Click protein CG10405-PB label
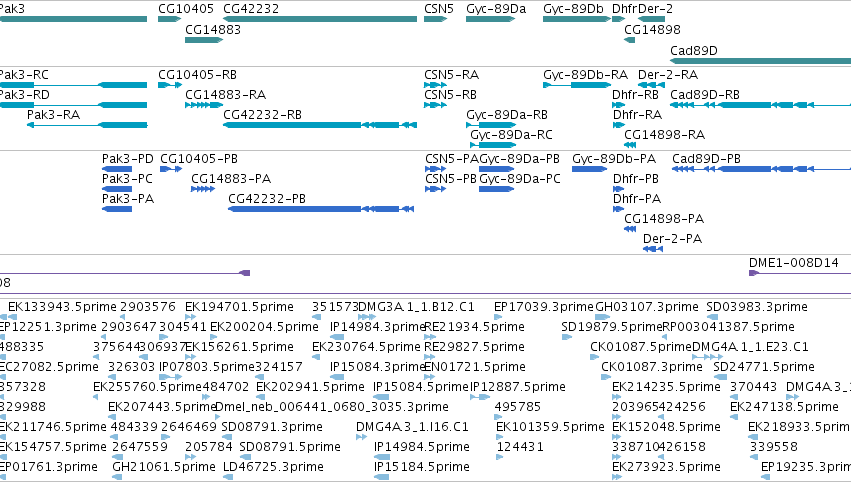 [199, 158]
